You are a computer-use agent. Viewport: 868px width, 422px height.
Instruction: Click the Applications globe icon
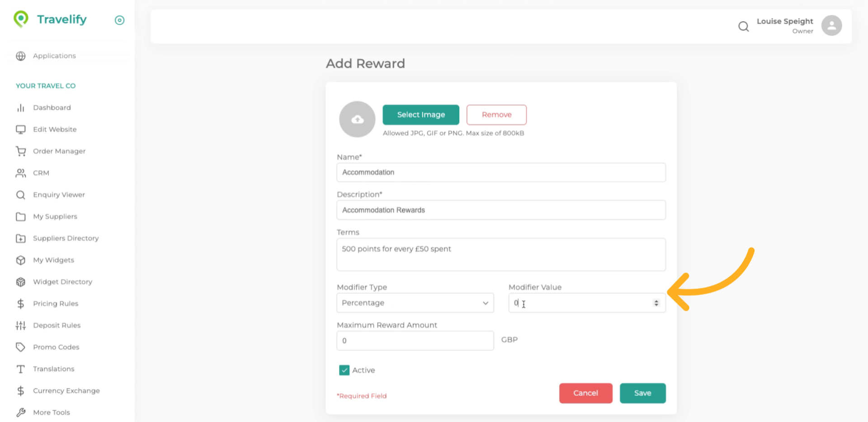21,56
